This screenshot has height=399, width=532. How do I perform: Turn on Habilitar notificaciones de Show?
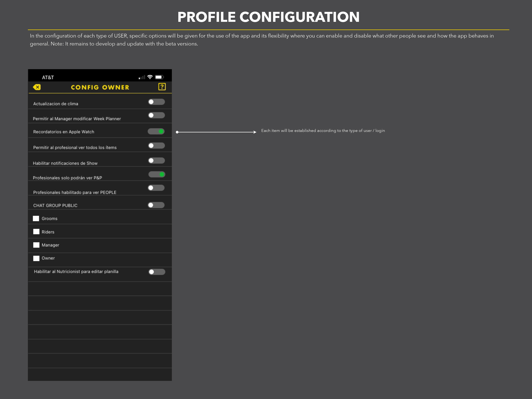(x=156, y=160)
